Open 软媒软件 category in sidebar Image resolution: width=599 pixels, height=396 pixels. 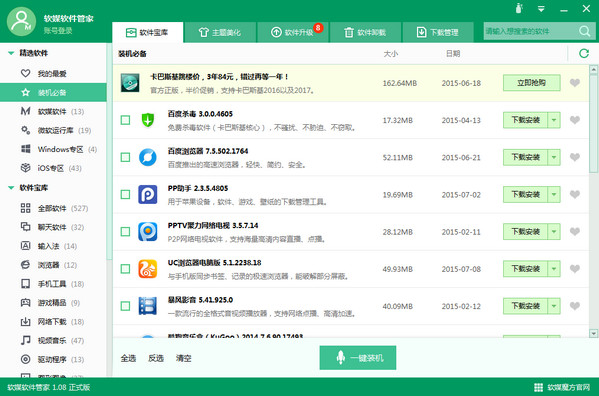point(53,112)
